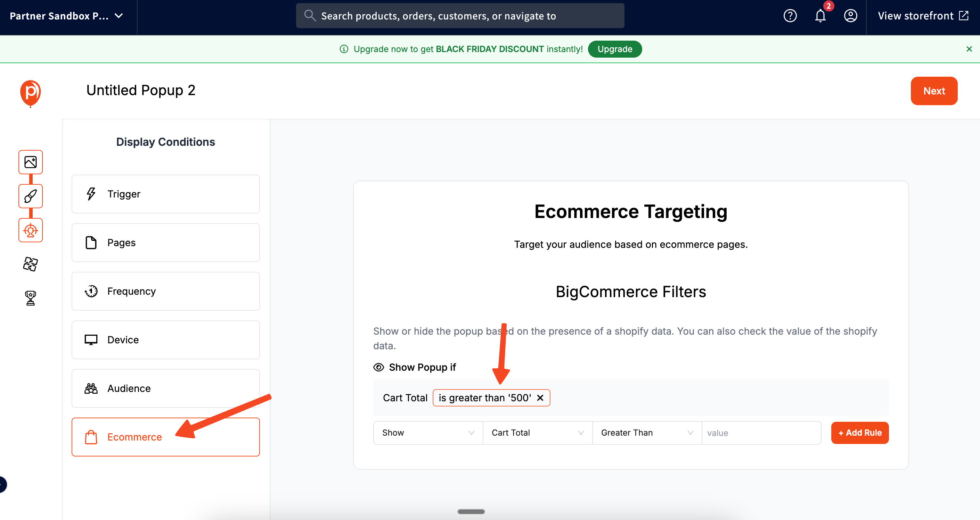This screenshot has width=980, height=520.
Task: Click the help question mark icon
Action: [790, 16]
